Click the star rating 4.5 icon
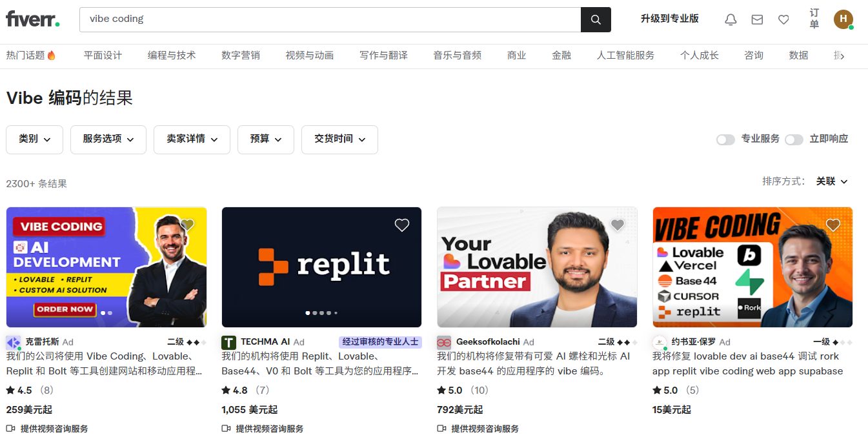The image size is (868, 448). tap(10, 390)
